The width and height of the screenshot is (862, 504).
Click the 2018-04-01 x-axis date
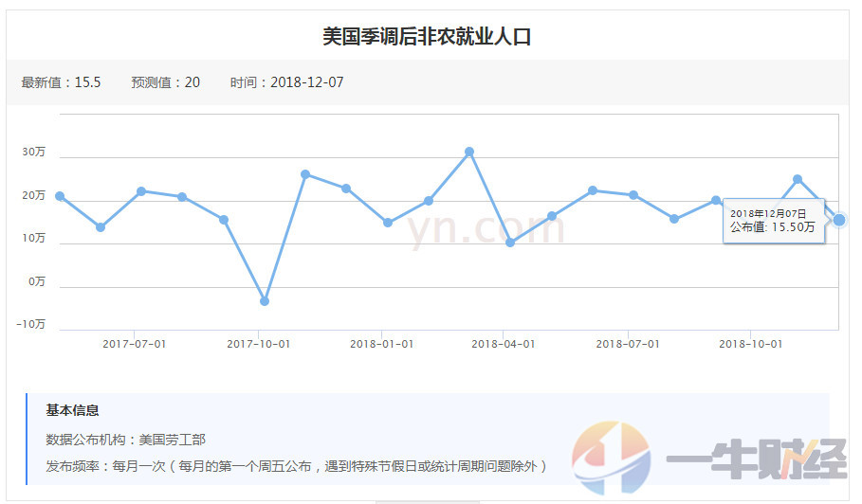[503, 344]
